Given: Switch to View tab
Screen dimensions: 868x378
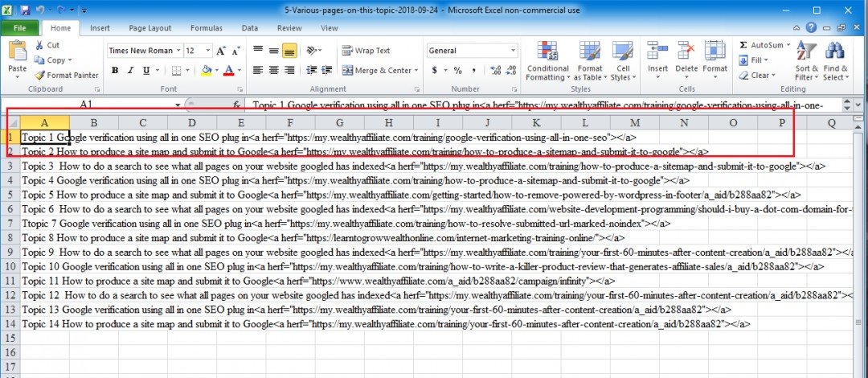Looking at the screenshot, I should [x=329, y=27].
